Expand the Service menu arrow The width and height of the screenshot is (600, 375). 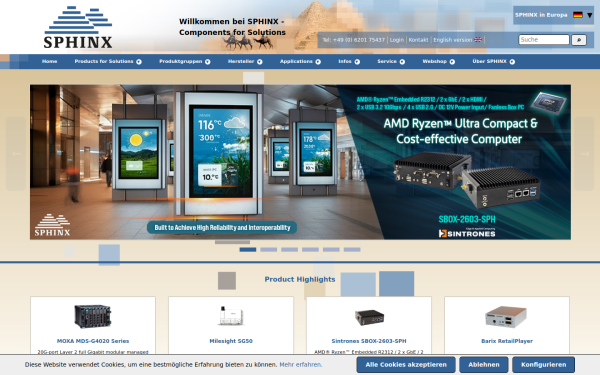pyautogui.click(x=402, y=62)
